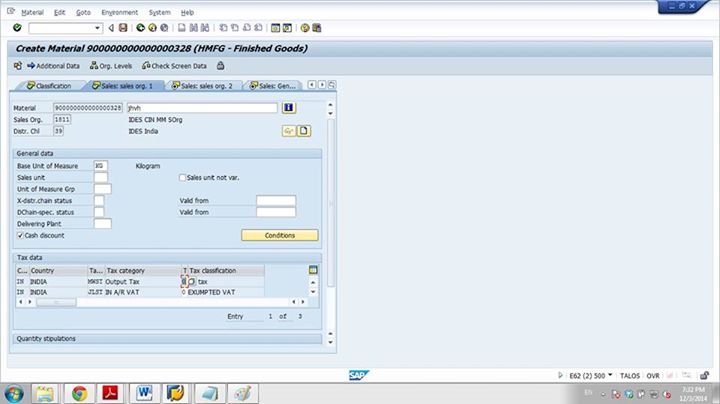Click the material description field containing jhvh

point(202,107)
